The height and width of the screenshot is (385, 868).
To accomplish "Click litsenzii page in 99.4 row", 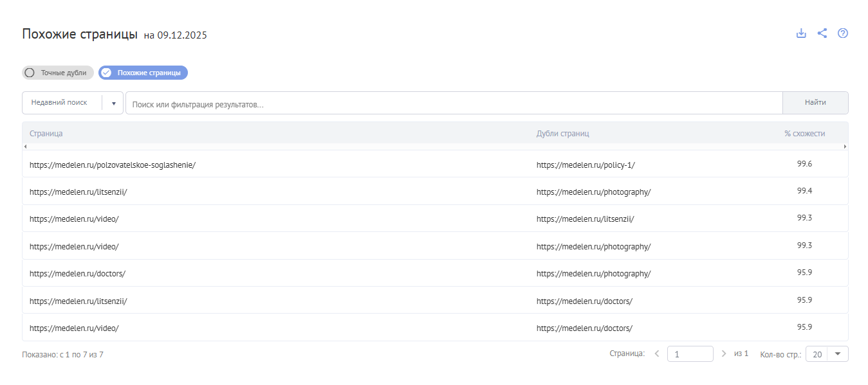I will pos(78,192).
